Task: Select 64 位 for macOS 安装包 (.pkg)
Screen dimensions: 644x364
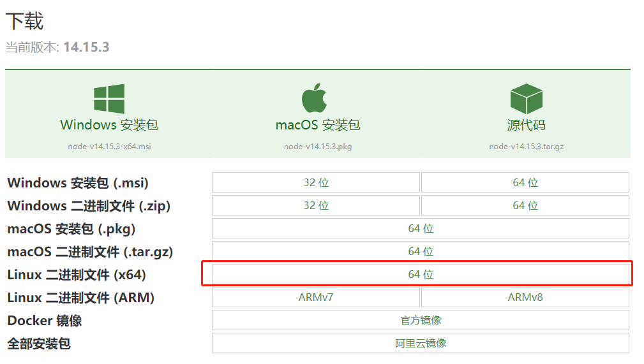Action: (x=421, y=229)
